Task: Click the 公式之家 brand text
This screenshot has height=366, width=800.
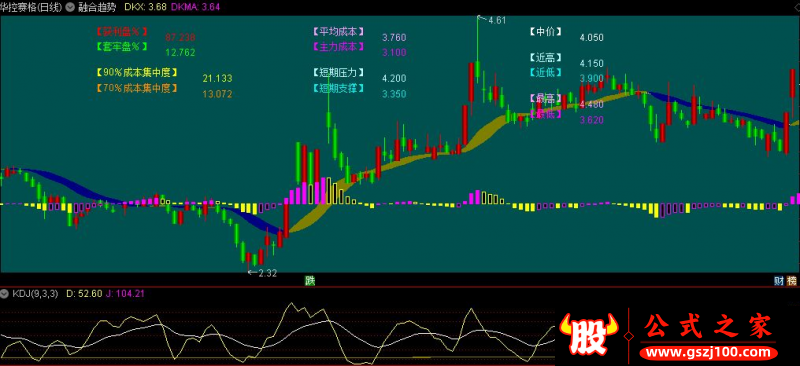Action: coord(709,327)
